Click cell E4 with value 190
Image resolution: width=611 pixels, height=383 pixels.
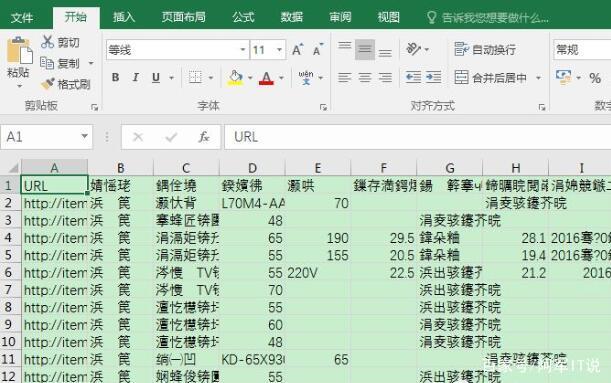tap(318, 238)
